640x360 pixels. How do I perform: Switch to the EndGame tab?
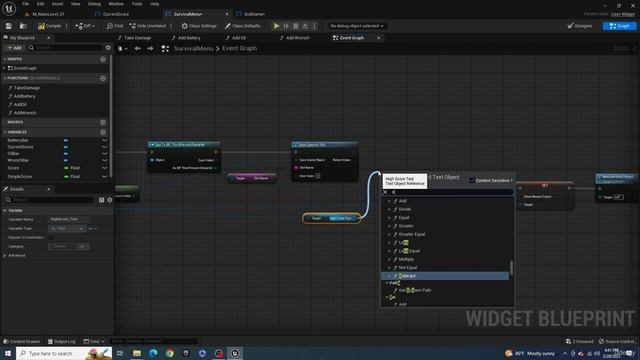(x=254, y=14)
